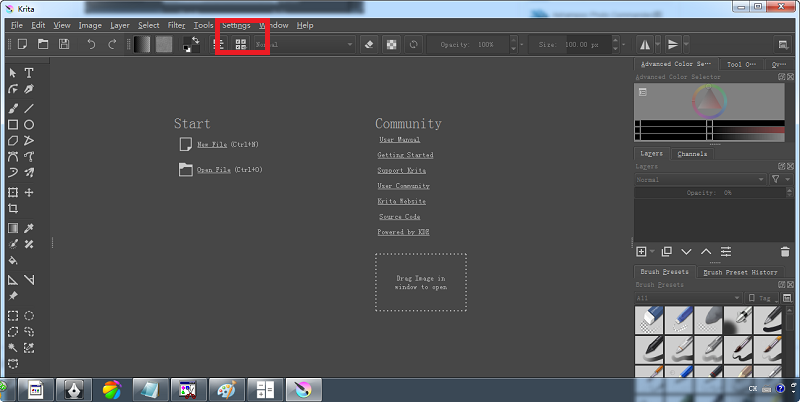Select the Rectangle shape tool
The height and width of the screenshot is (402, 800).
click(x=13, y=124)
